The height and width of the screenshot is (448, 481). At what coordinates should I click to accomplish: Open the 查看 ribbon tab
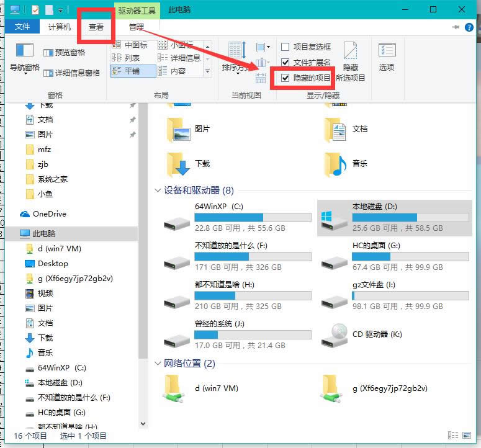[x=96, y=27]
